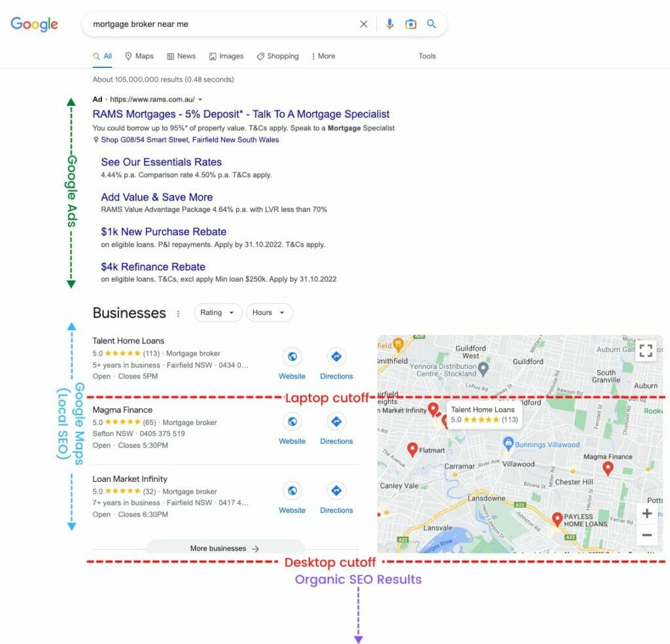Click Flatmart map pin

[412, 449]
